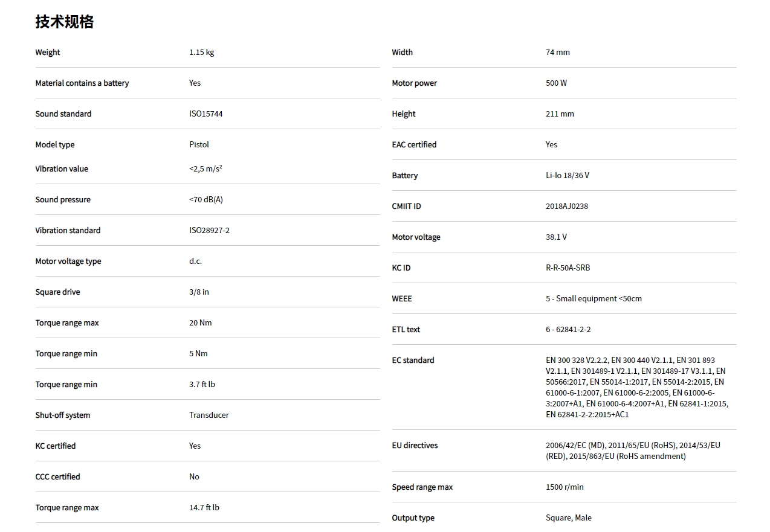Screen dimensions: 770x532
Task: Click the Model type value Pistol
Action: click(199, 145)
